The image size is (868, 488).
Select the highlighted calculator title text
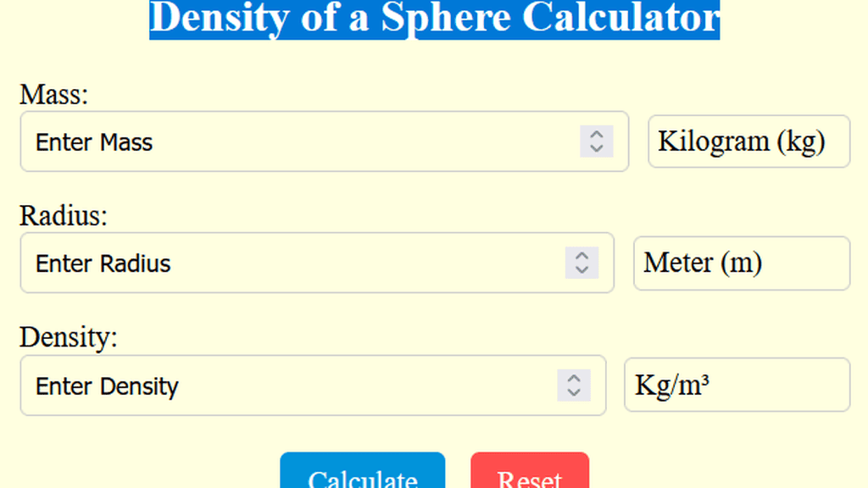pyautogui.click(x=434, y=20)
